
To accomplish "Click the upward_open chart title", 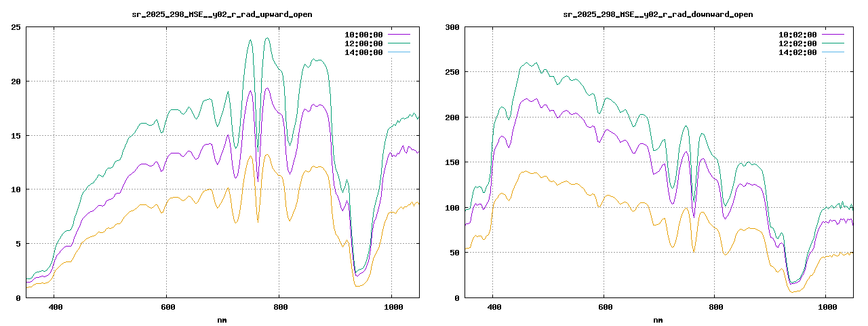I will 222,14.
